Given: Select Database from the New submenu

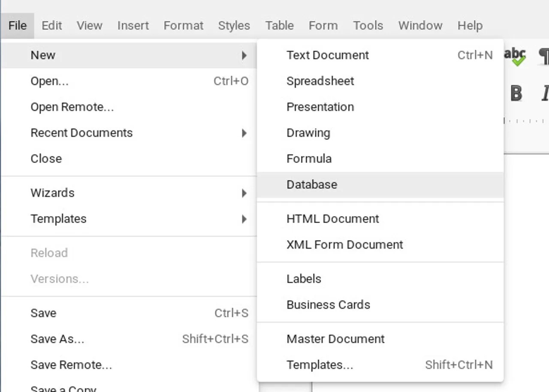Looking at the screenshot, I should pyautogui.click(x=312, y=185).
